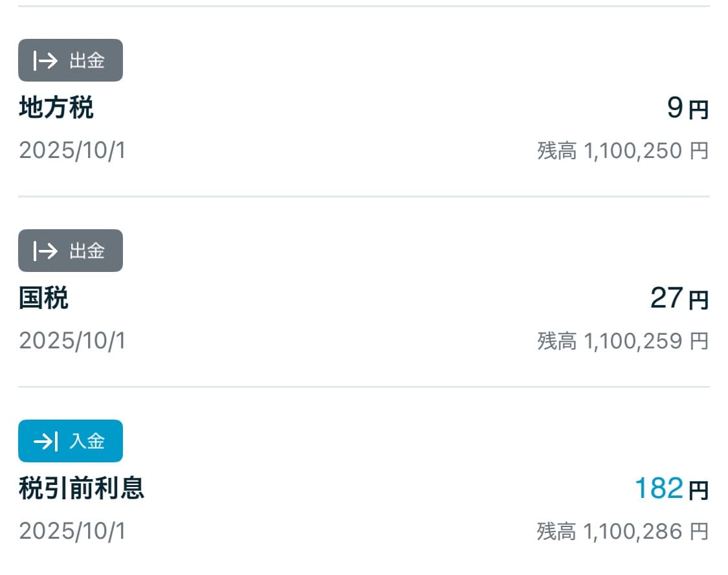Viewport: 728px width, 575px height.
Task: Tap the 2025/10/1 date under 税引前利息
Action: (72, 531)
